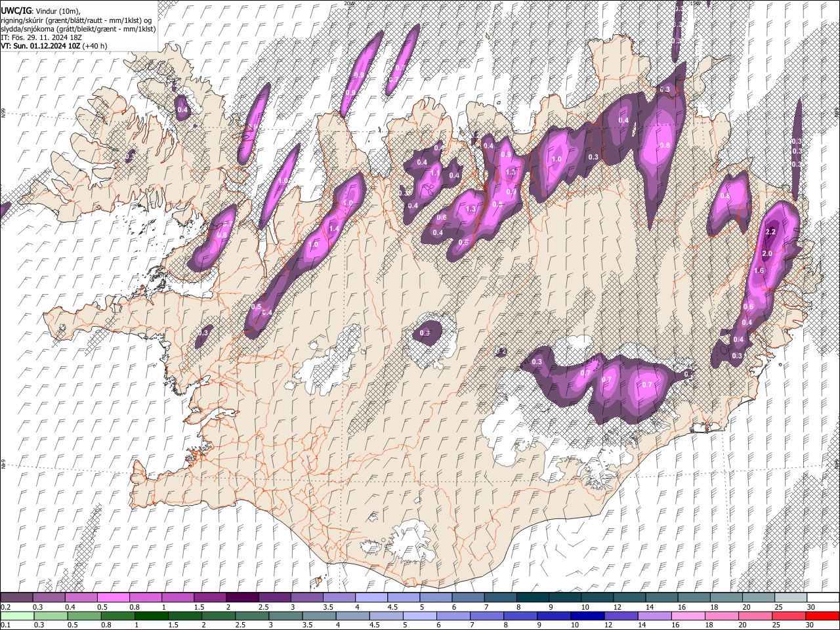
Task: Click the '30' label in the upper legend row
Action: coord(811,607)
